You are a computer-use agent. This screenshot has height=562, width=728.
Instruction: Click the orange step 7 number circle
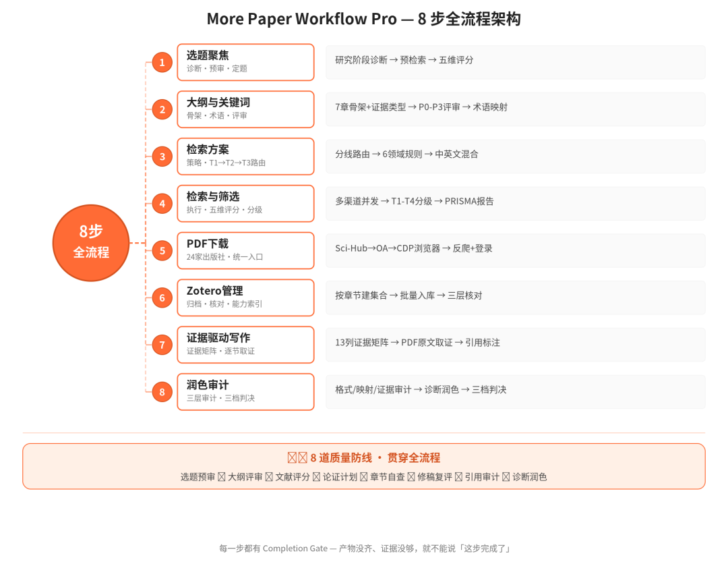click(x=162, y=345)
